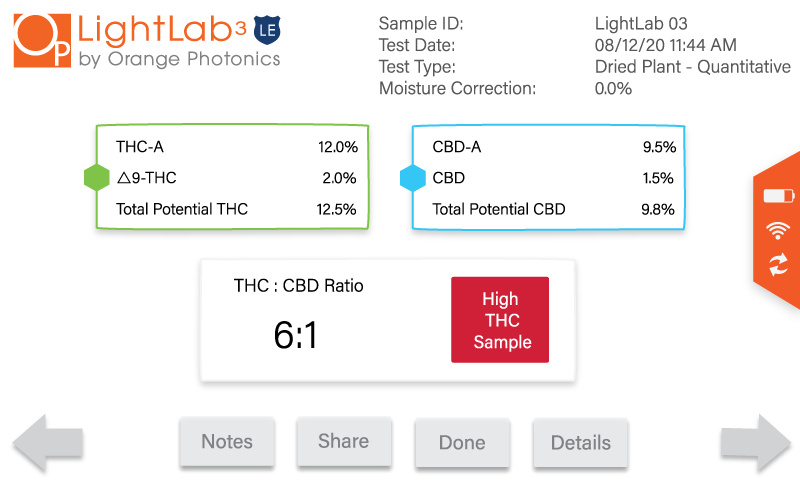
Task: Click the sync refresh arrows icon
Action: point(779,265)
